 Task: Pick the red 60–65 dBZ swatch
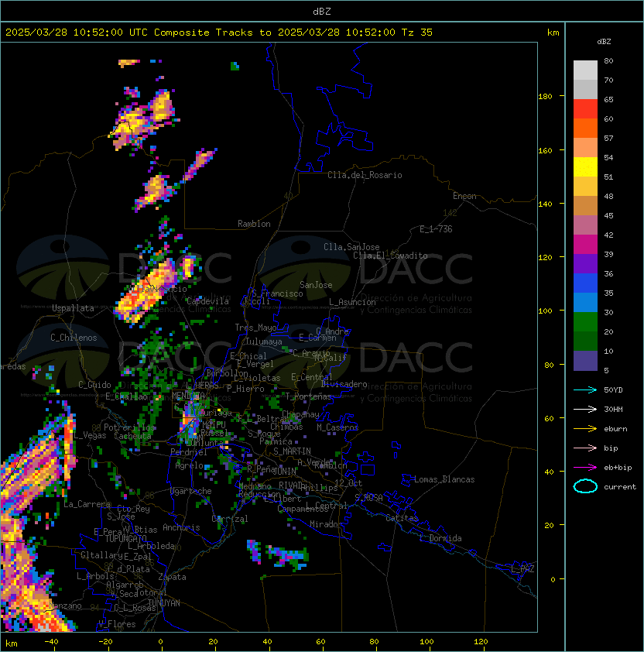click(585, 109)
